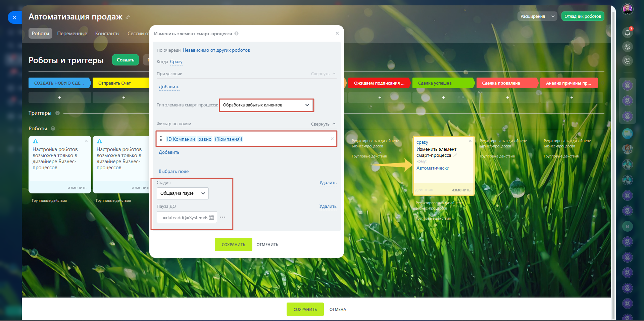This screenshot has height=321, width=644.
Task: Switch to the Роботы tab
Action: click(x=41, y=33)
